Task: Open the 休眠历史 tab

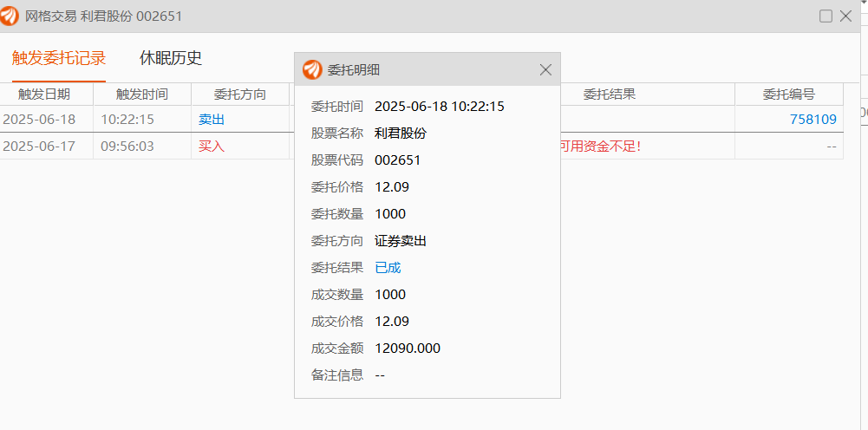Action: coord(171,58)
